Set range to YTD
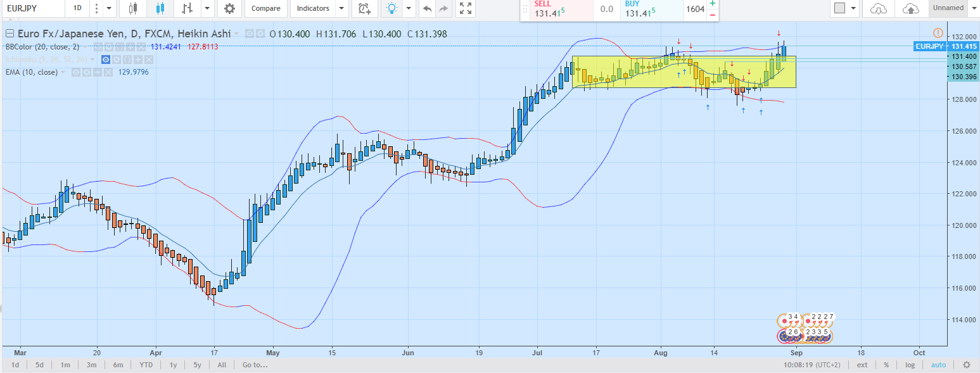Viewport: 980px width, 373px height. [146, 365]
